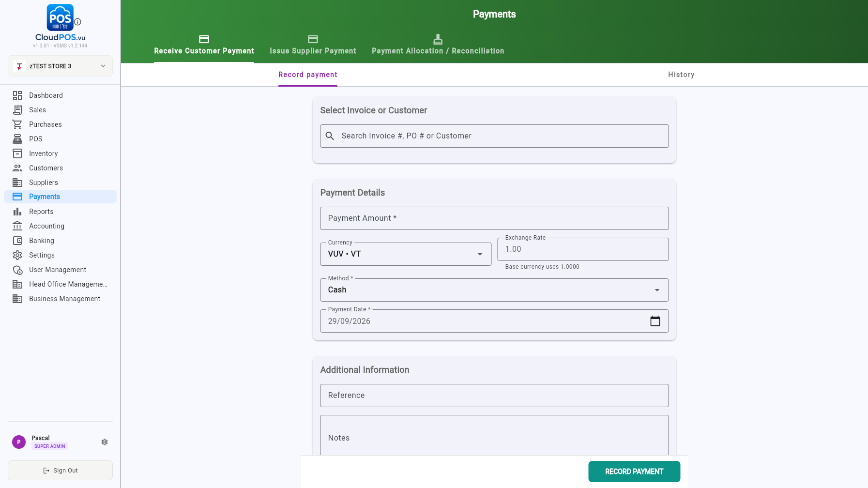Select the History sub-tab

pos(681,75)
